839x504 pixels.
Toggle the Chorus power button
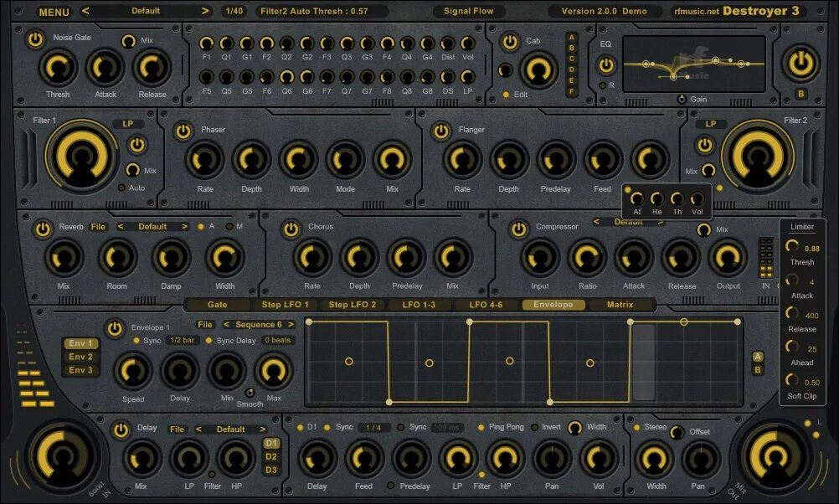(291, 229)
